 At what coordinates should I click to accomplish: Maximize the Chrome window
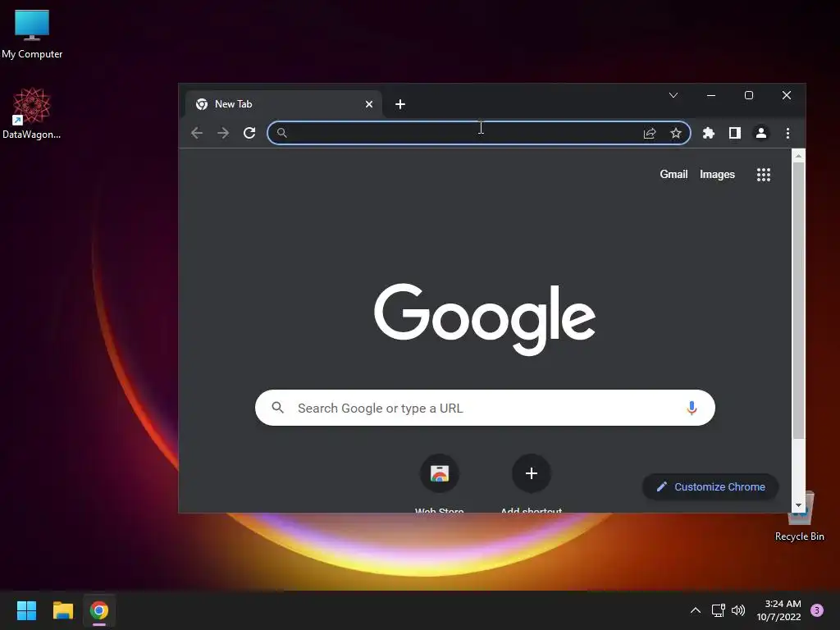(x=749, y=95)
